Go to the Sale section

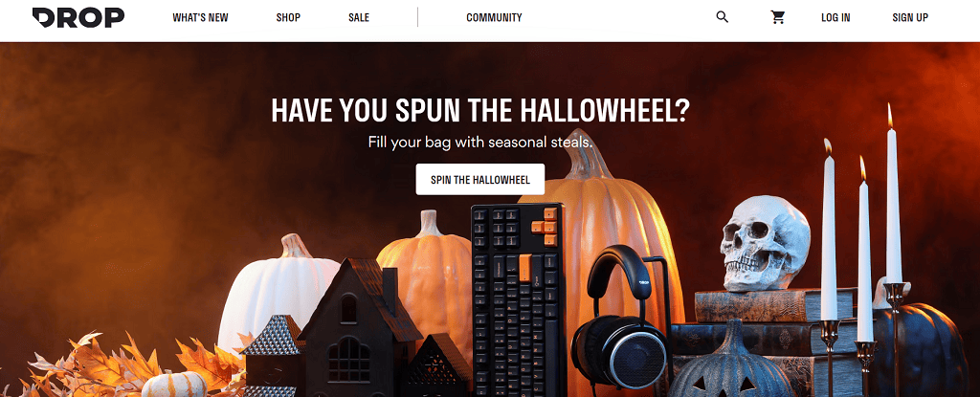point(359,17)
